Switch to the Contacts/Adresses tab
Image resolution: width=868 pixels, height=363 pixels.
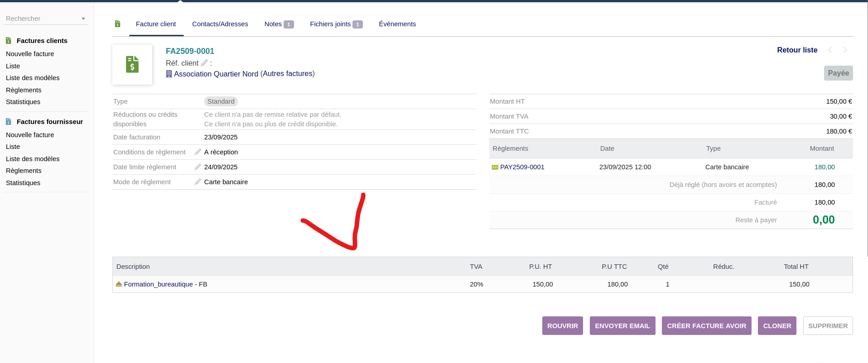click(x=220, y=24)
